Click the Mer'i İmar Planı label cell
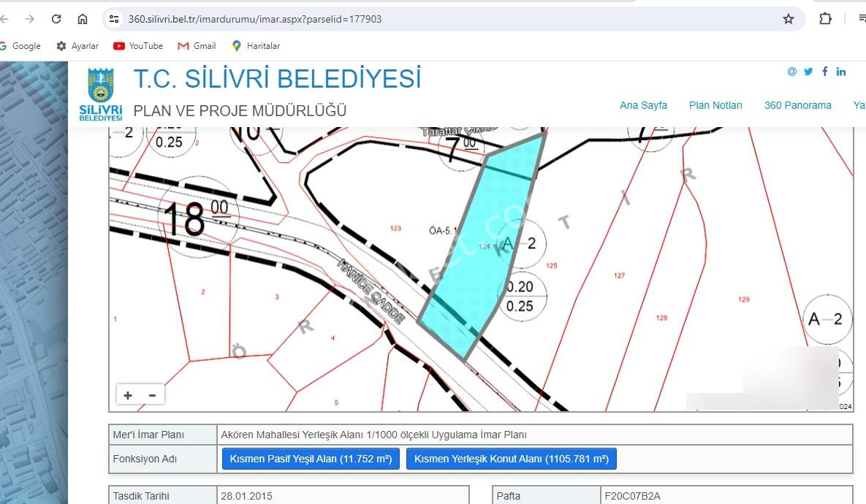 pyautogui.click(x=163, y=435)
